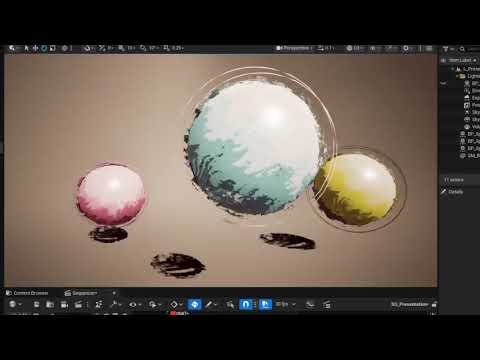Click the Outliner search field
The width and height of the screenshot is (480, 360).
pyautogui.click(x=470, y=49)
